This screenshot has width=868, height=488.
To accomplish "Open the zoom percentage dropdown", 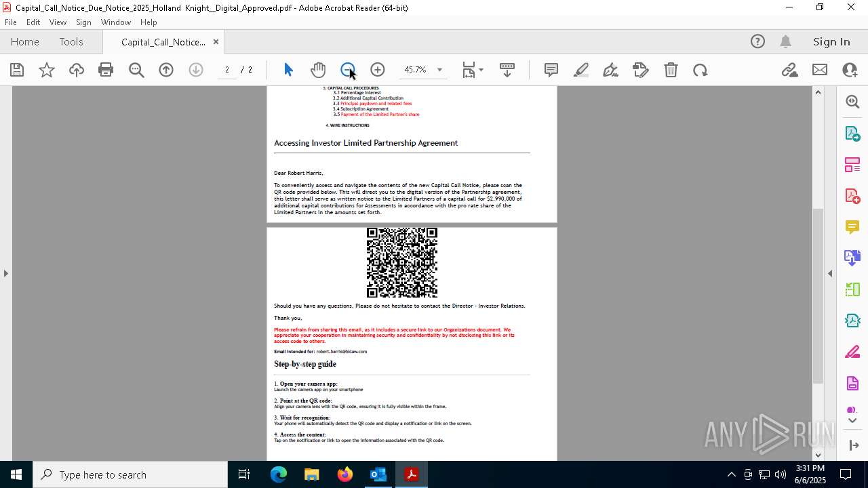I will tap(439, 70).
